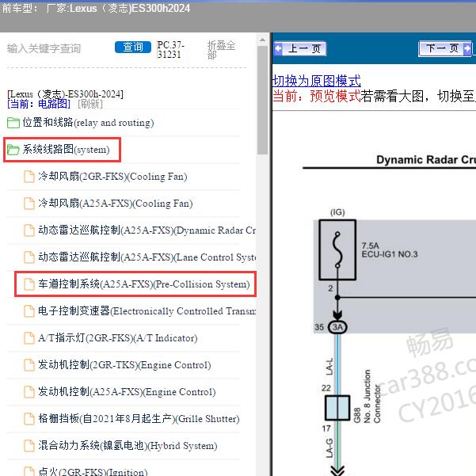Open 发动机控制 2GR-TKS Engine Control
Image resolution: width=476 pixels, height=476 pixels.
(x=124, y=364)
